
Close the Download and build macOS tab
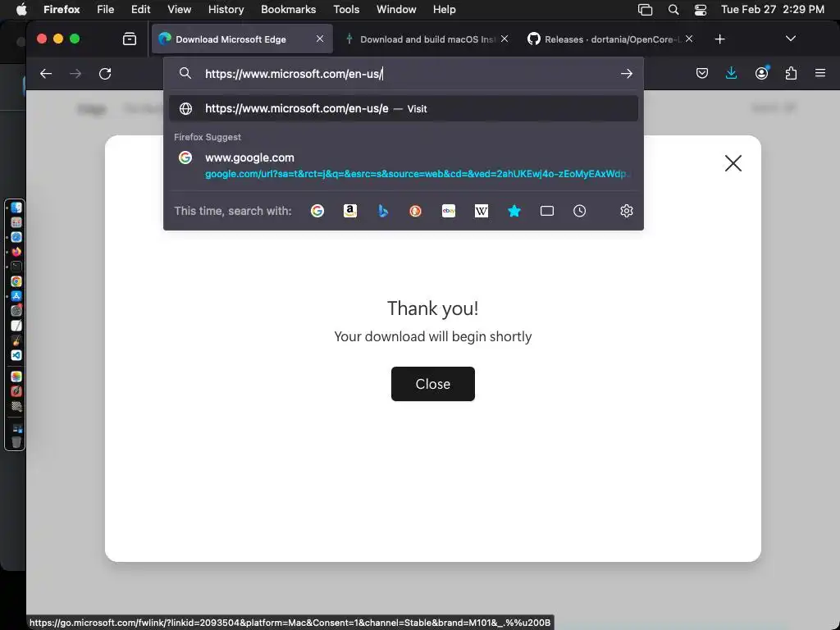(x=504, y=39)
